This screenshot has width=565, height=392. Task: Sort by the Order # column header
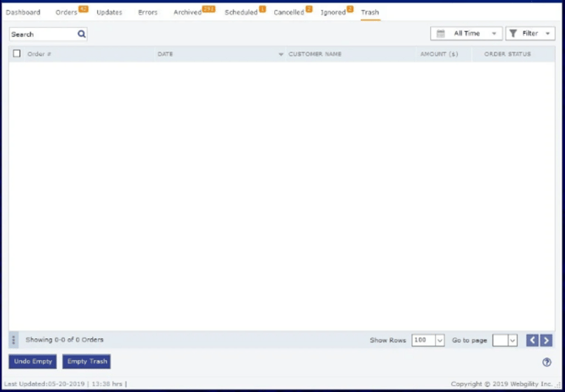(x=40, y=54)
